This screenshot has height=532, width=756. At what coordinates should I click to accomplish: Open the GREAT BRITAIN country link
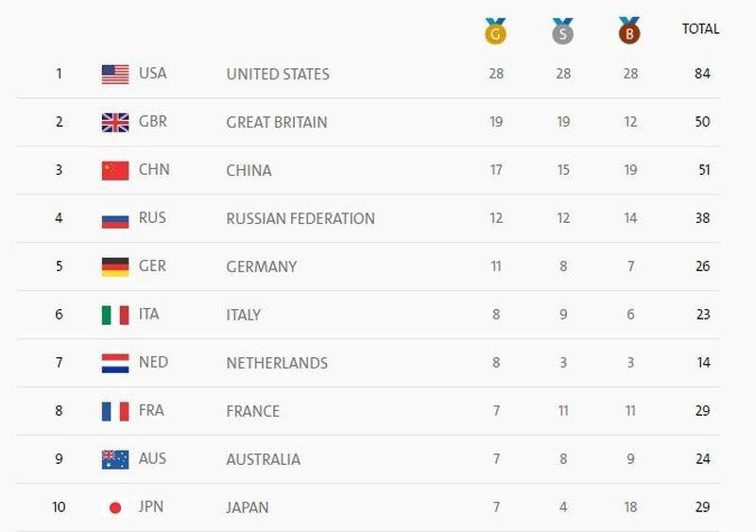[x=277, y=122]
